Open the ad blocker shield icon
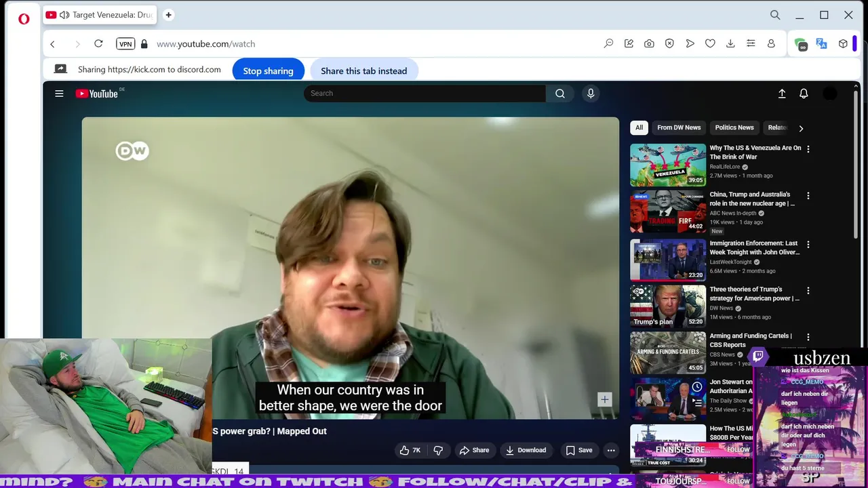 (669, 43)
